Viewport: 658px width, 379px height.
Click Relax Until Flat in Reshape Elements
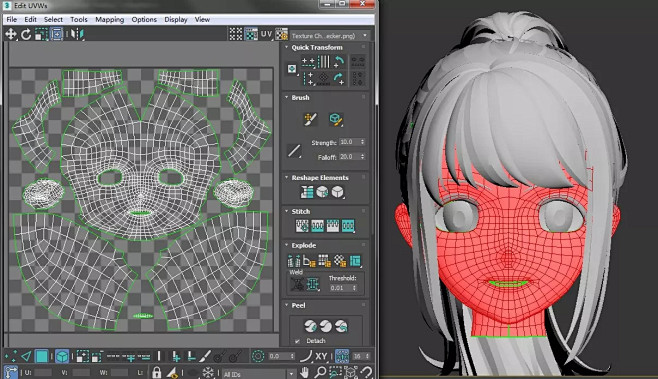tap(322, 192)
